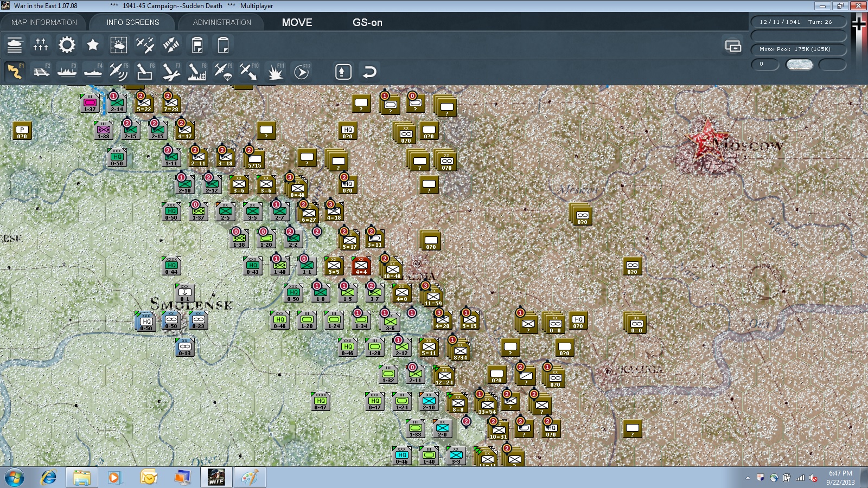Open the MAP INFORMATION tab
The height and width of the screenshot is (488, 868).
pos(44,22)
